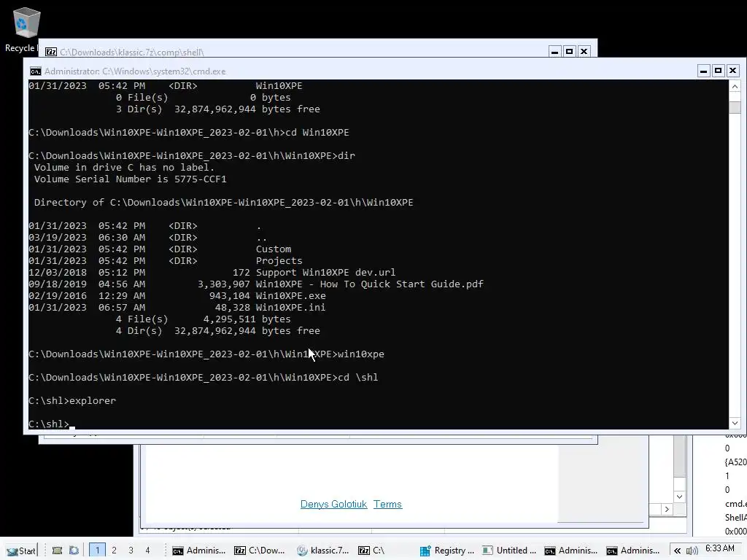Click the 'How To Quick Start Guide.pdf' entry
The image size is (747, 560).
[369, 284]
